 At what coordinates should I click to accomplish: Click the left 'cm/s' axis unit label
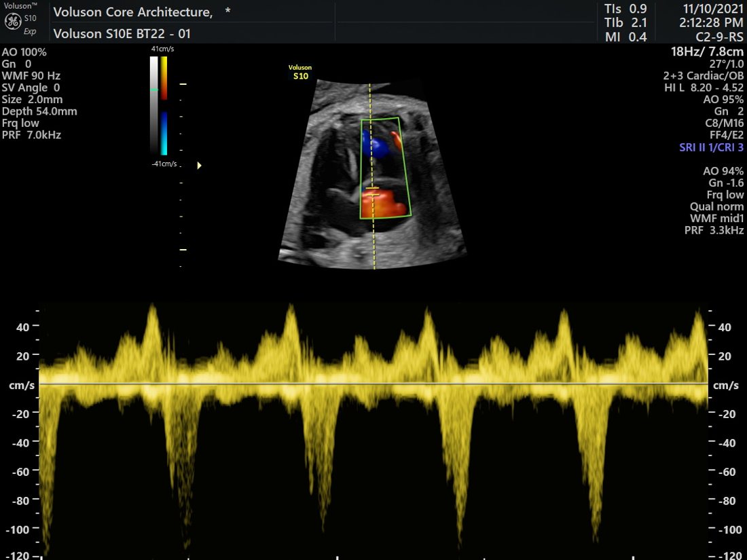point(22,386)
